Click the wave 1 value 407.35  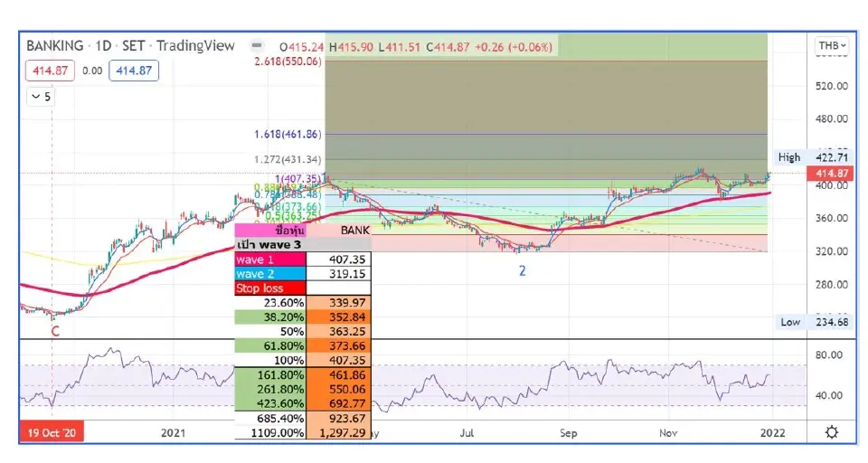[x=338, y=260]
